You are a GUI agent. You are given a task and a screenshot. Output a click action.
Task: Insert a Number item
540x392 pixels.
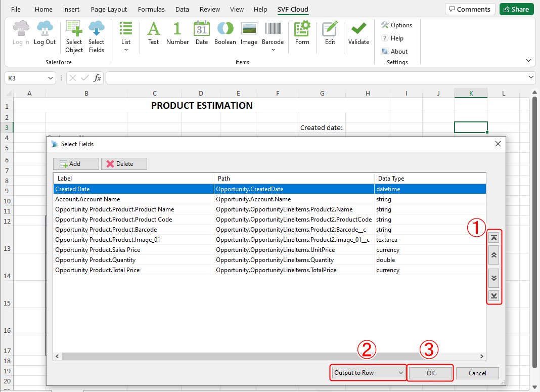[177, 33]
